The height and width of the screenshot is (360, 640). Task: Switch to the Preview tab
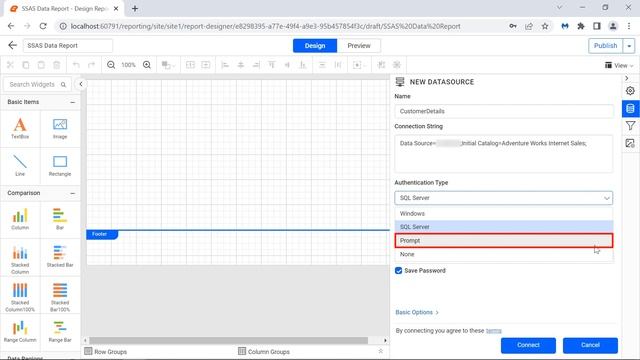point(359,46)
